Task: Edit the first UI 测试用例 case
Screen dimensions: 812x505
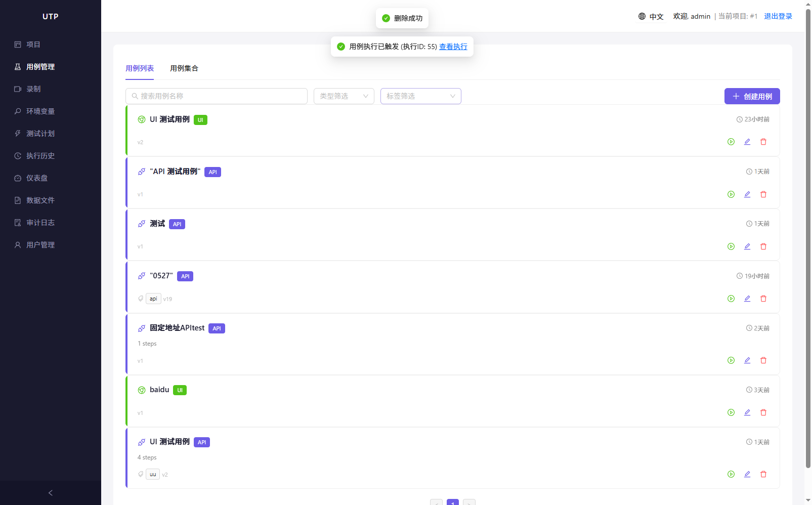Action: click(747, 142)
